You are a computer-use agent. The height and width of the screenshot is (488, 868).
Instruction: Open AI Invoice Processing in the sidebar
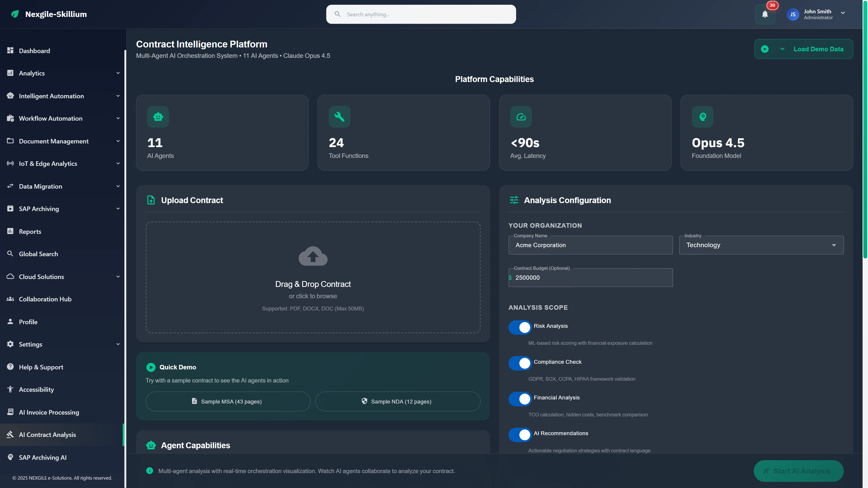tap(49, 412)
